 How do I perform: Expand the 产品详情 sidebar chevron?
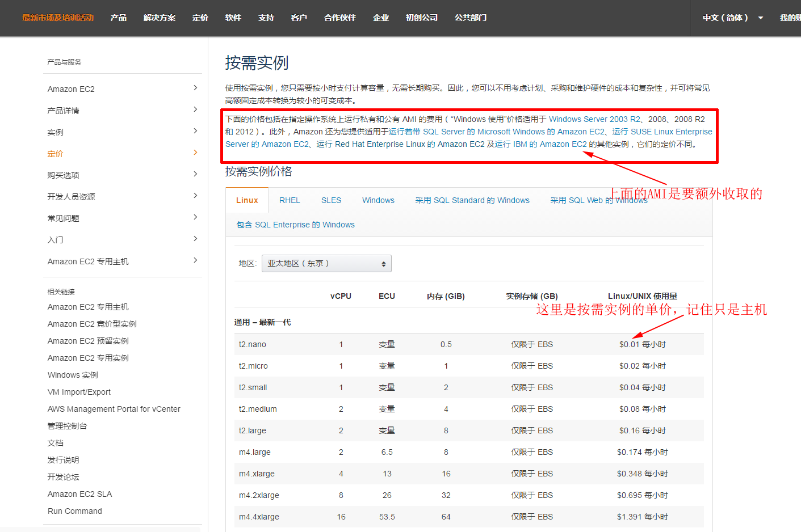coord(195,109)
